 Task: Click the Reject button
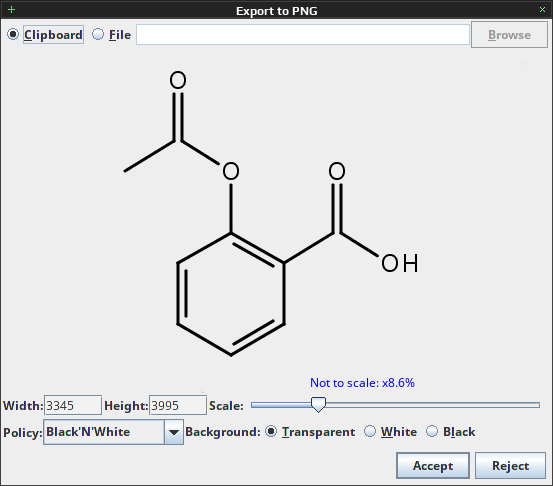(510, 466)
